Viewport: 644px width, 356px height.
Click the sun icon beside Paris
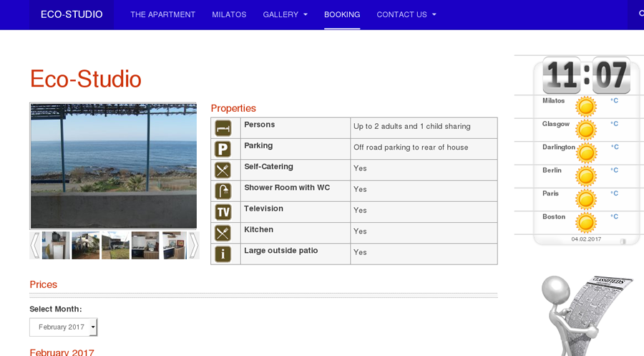(585, 200)
